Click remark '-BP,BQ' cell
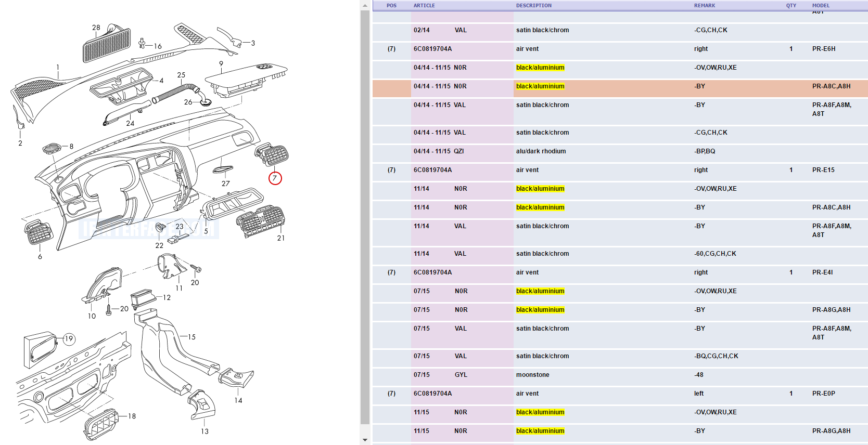This screenshot has width=868, height=445. pyautogui.click(x=705, y=151)
